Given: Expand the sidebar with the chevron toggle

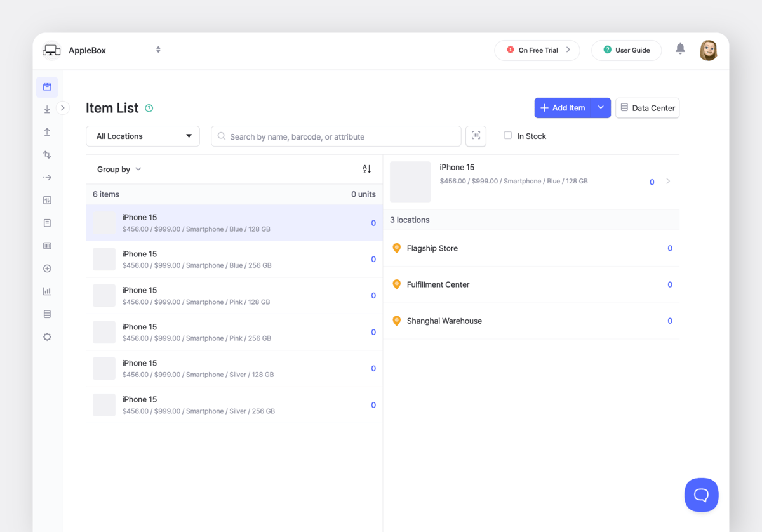Looking at the screenshot, I should click(x=62, y=108).
